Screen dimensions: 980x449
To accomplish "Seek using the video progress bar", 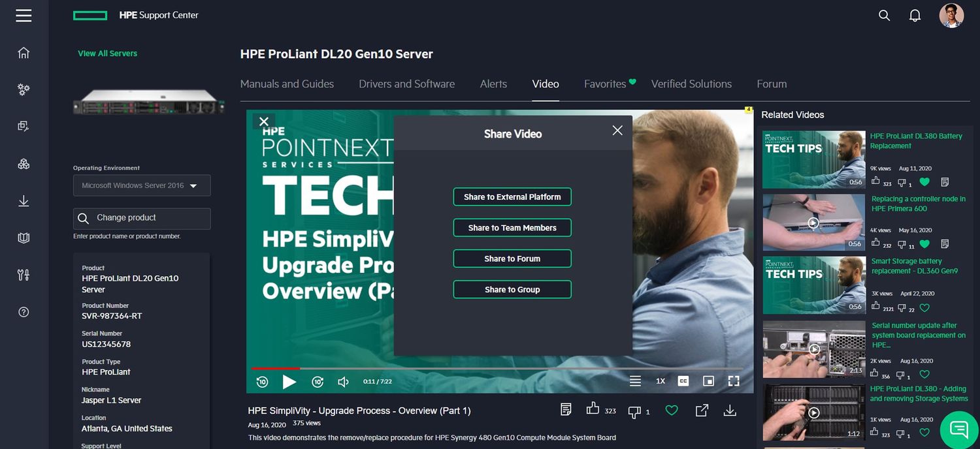I will (x=499, y=369).
